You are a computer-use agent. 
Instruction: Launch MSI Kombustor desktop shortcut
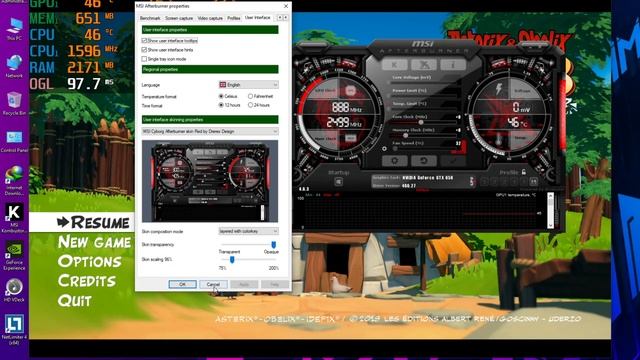point(14,218)
